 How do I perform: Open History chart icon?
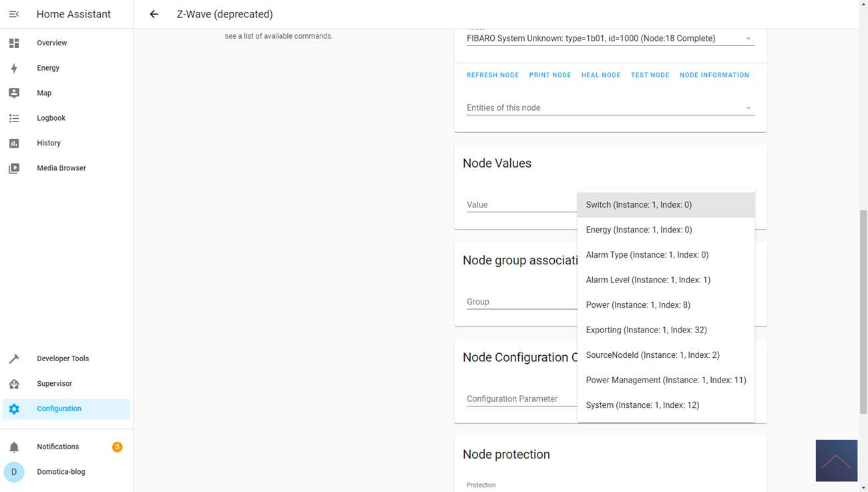[14, 144]
